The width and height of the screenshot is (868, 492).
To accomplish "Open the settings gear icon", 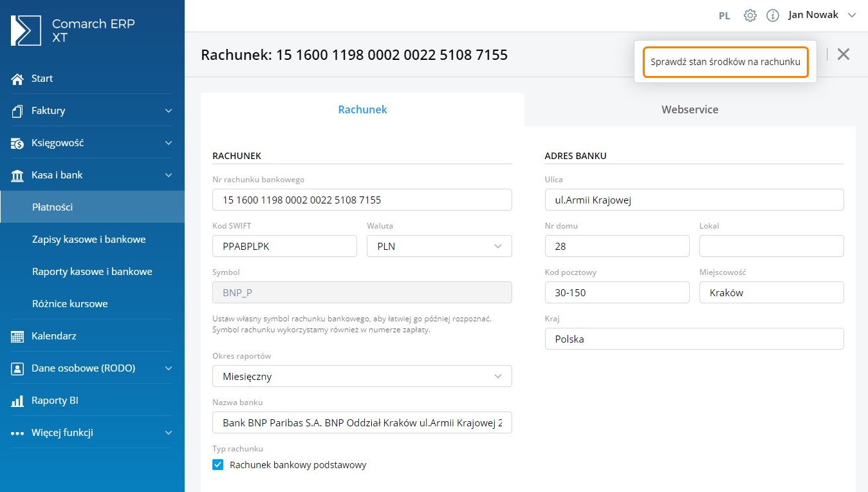I will (x=750, y=15).
